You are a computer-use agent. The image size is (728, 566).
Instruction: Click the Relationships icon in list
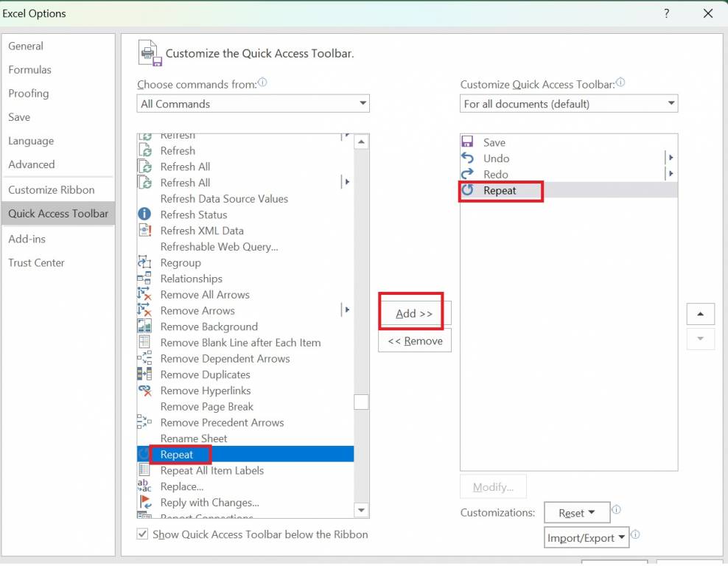(145, 279)
